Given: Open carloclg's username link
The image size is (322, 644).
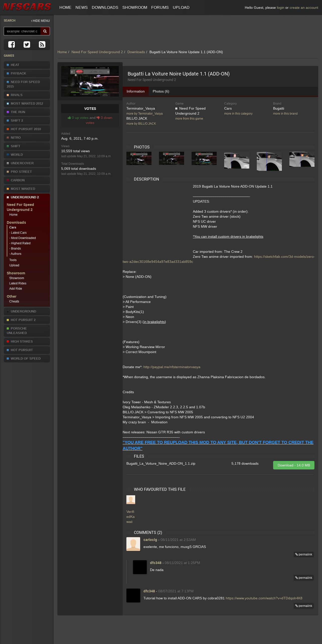Looking at the screenshot, I should point(150,540).
